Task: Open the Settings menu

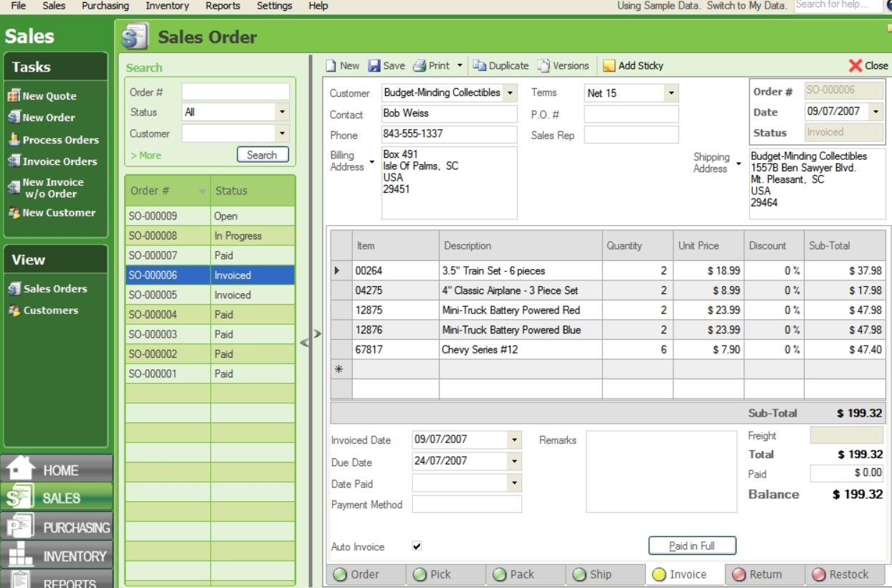Action: pyautogui.click(x=276, y=6)
